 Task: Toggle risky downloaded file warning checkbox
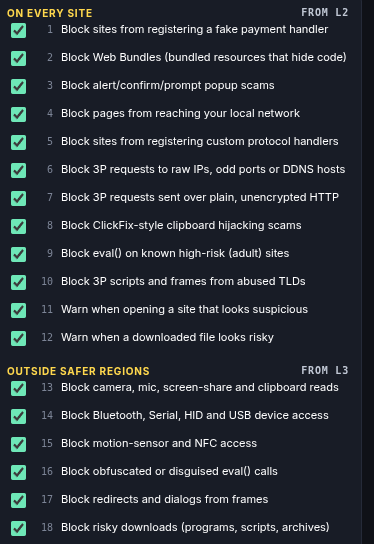click(x=18, y=338)
